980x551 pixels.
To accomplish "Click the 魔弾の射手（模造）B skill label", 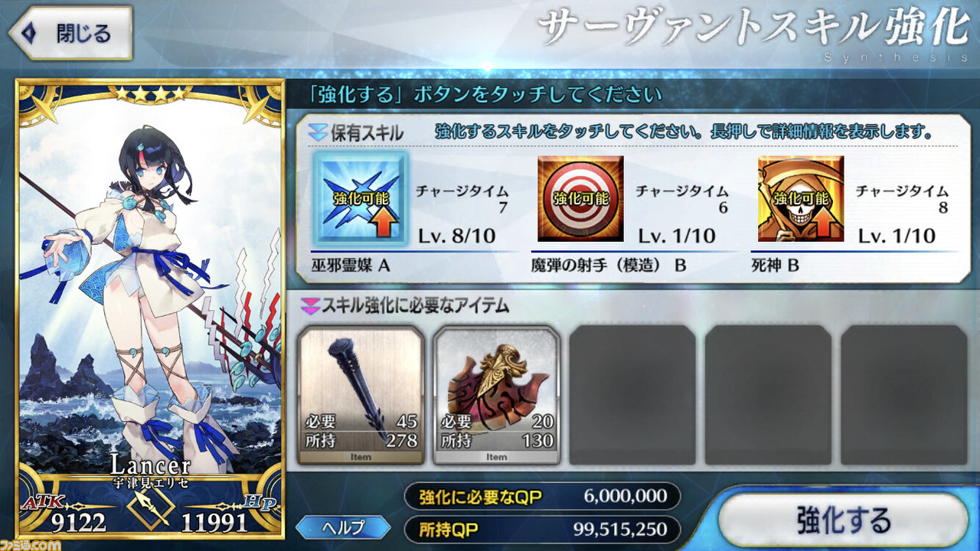I will coord(609,264).
